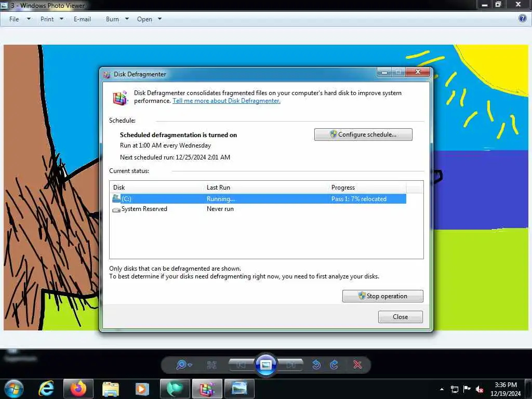Go to the next photo

pos(291,365)
